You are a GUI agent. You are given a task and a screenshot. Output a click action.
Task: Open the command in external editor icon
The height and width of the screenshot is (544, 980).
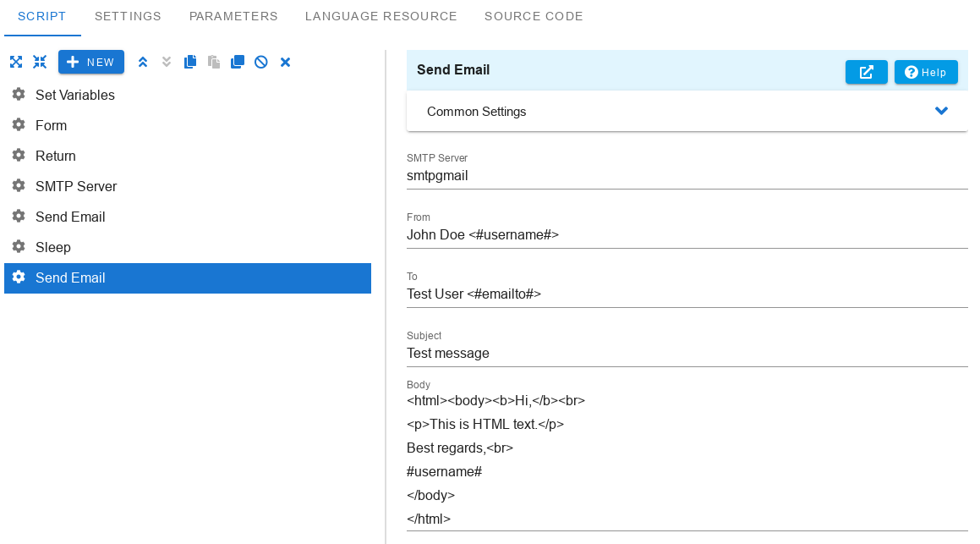866,72
